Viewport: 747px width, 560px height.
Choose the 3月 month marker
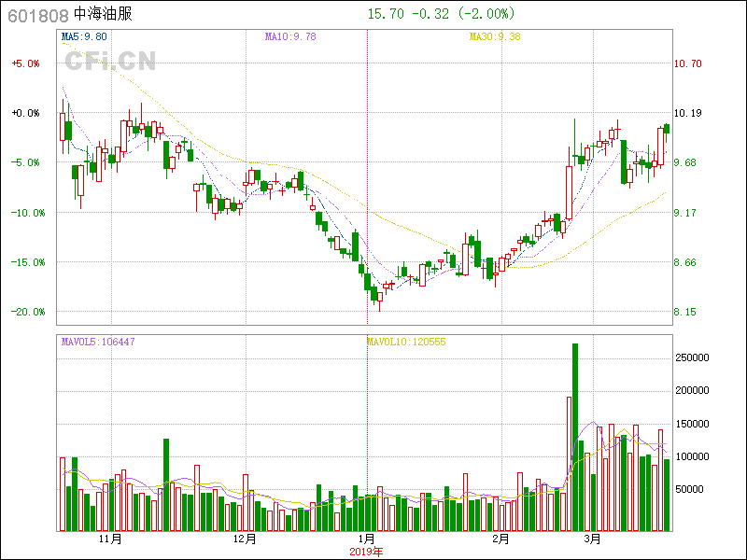(591, 539)
